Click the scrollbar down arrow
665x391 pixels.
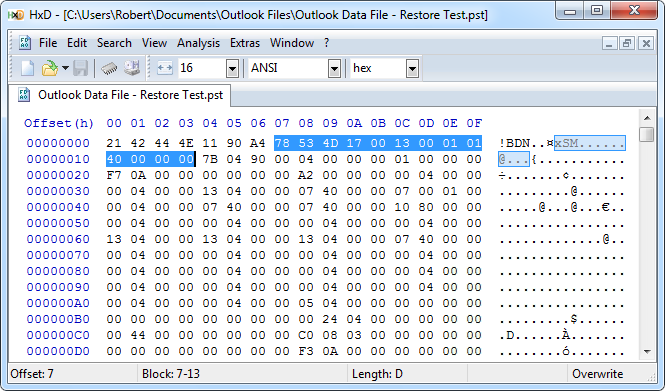pyautogui.click(x=647, y=352)
